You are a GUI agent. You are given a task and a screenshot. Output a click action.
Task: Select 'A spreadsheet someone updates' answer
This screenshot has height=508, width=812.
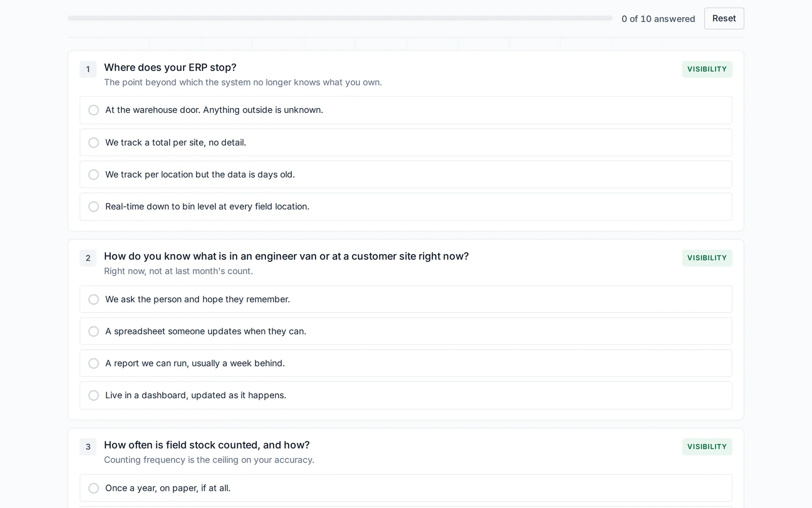pos(405,331)
